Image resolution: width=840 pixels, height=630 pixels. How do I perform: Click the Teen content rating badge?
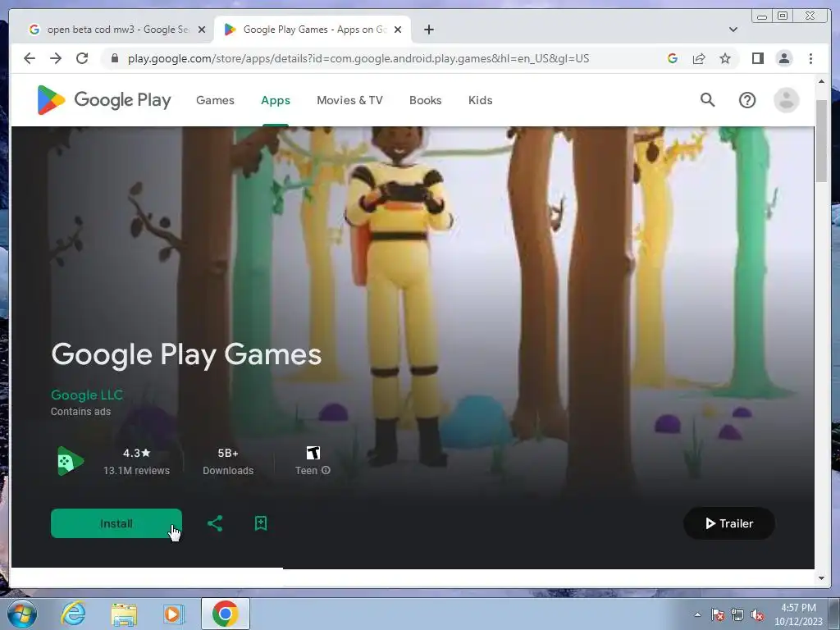click(x=313, y=453)
